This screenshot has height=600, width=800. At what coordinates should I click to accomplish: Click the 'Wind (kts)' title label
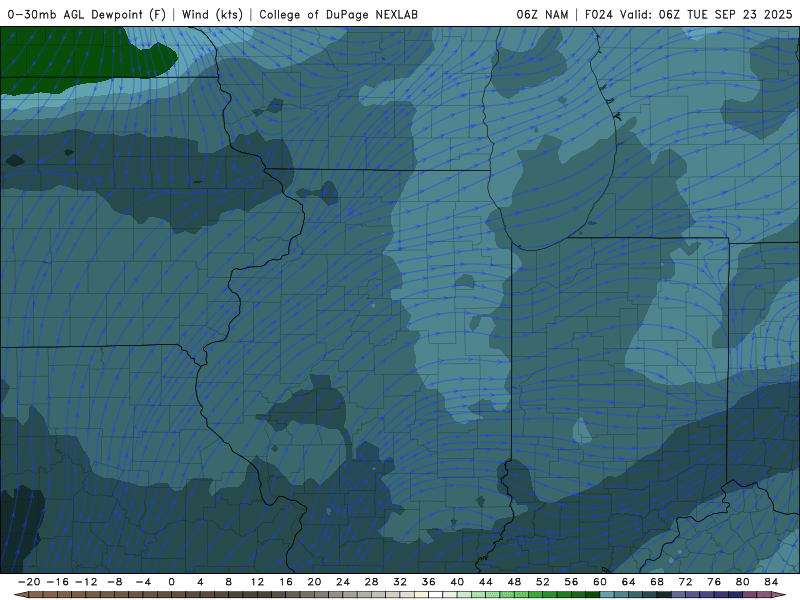click(x=212, y=14)
